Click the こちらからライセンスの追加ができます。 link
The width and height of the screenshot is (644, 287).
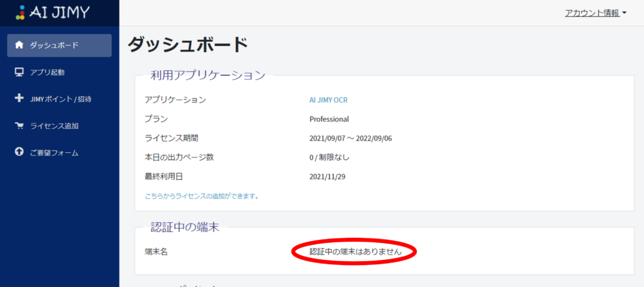[202, 196]
